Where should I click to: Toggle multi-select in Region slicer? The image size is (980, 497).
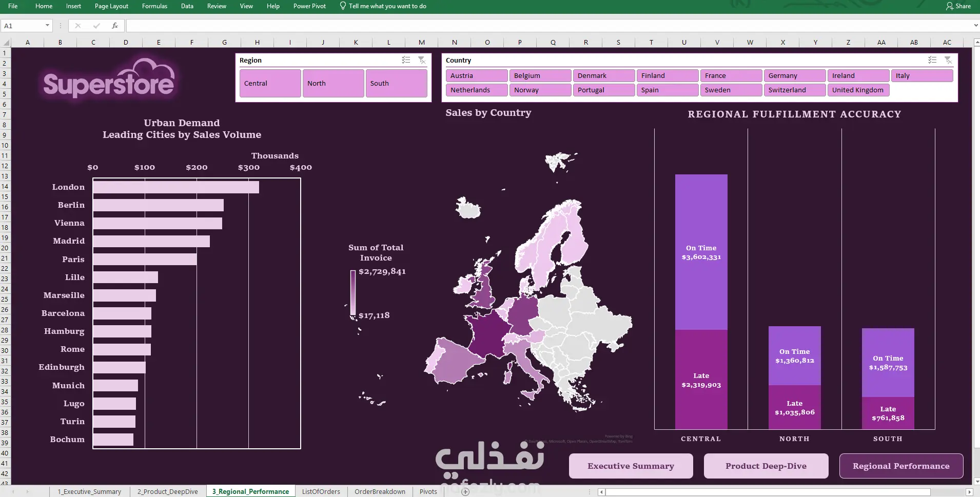(x=406, y=60)
